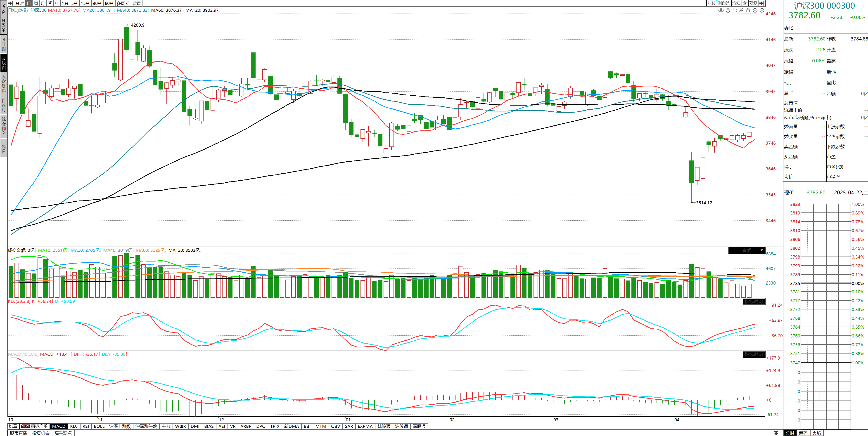
Task: Open top toolbar 设置 settings
Action: (136, 3)
